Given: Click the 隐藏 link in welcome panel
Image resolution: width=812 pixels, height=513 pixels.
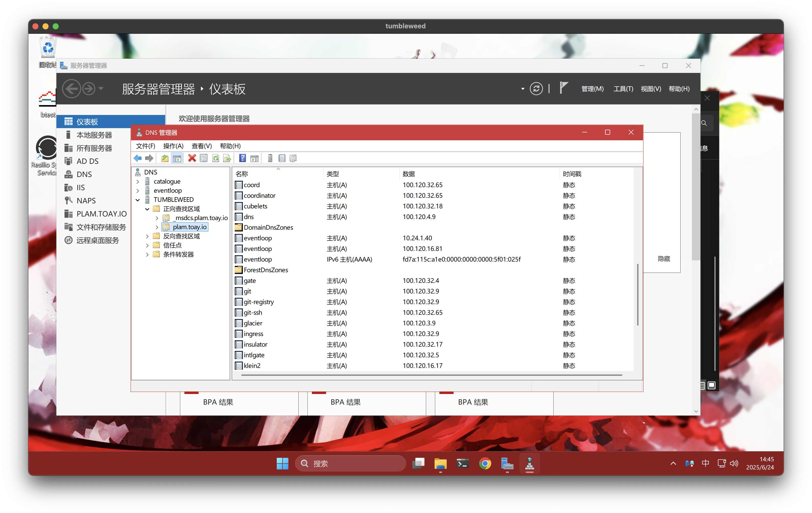Looking at the screenshot, I should [664, 259].
